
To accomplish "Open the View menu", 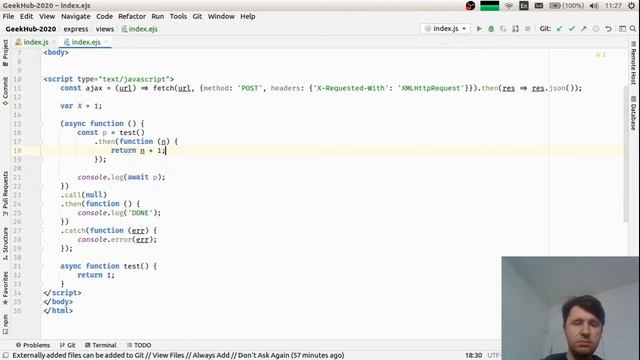I will (47, 16).
